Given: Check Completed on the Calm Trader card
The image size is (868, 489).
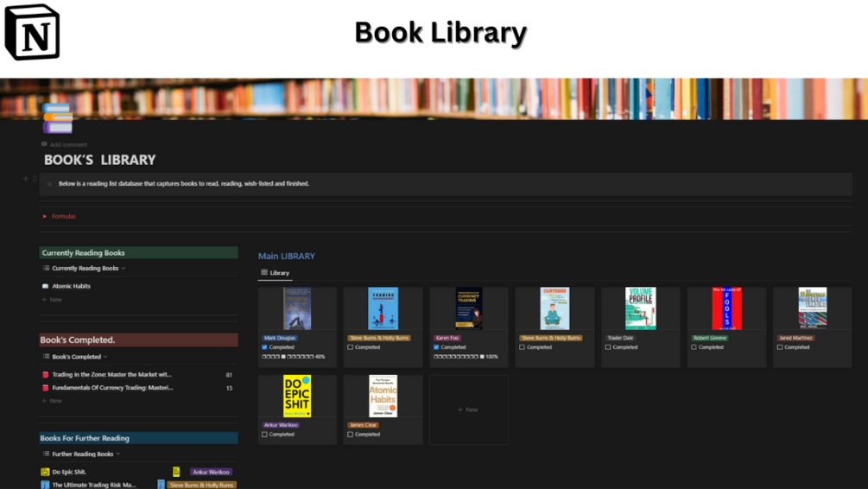Looking at the screenshot, I should tap(522, 347).
